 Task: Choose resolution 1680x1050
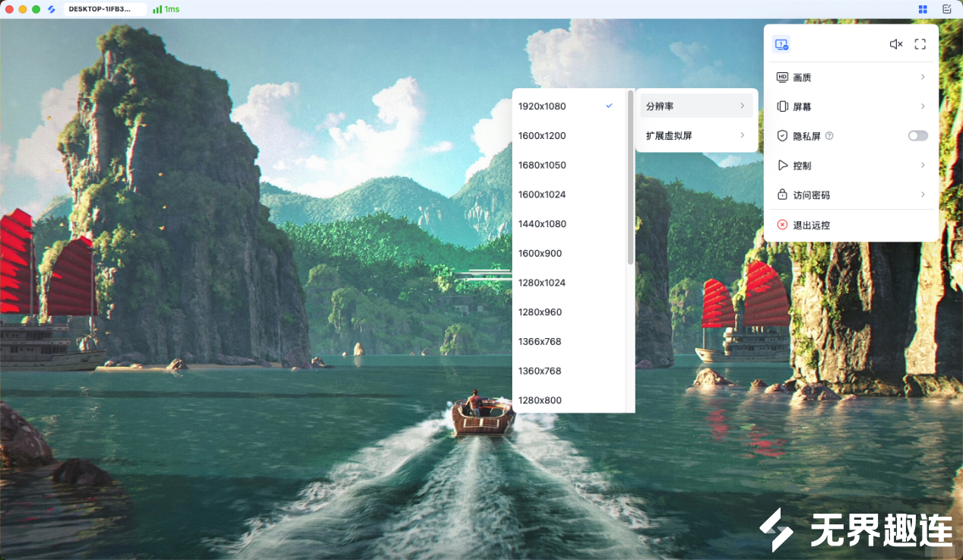click(569, 165)
